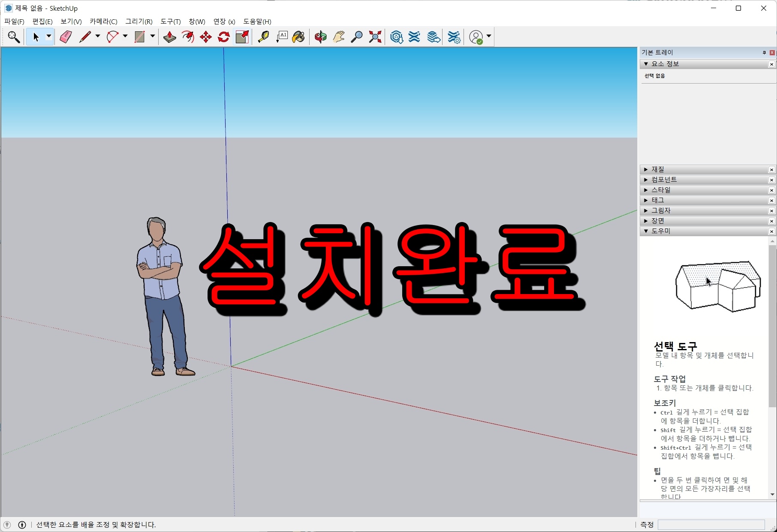Close the 그림자 panel with its X button
The image size is (777, 532).
(x=772, y=210)
